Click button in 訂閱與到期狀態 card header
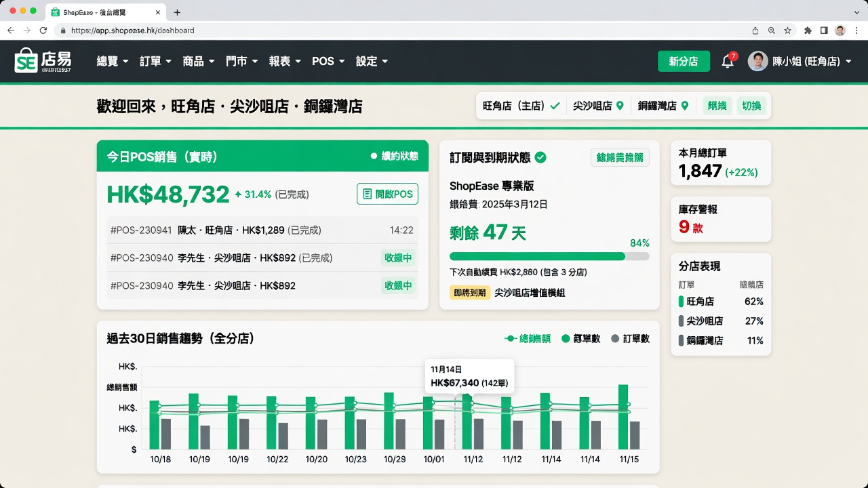This screenshot has height=488, width=868. click(620, 157)
